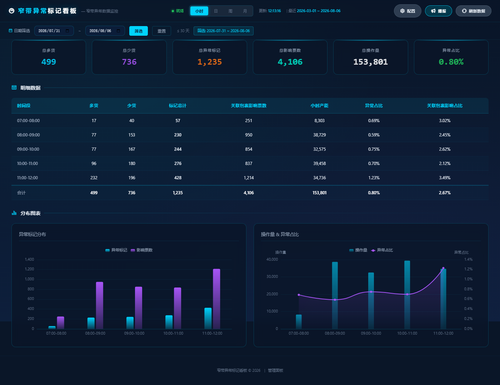Click the bar chart icon of the distribution section
500x385 pixels.
pos(14,213)
